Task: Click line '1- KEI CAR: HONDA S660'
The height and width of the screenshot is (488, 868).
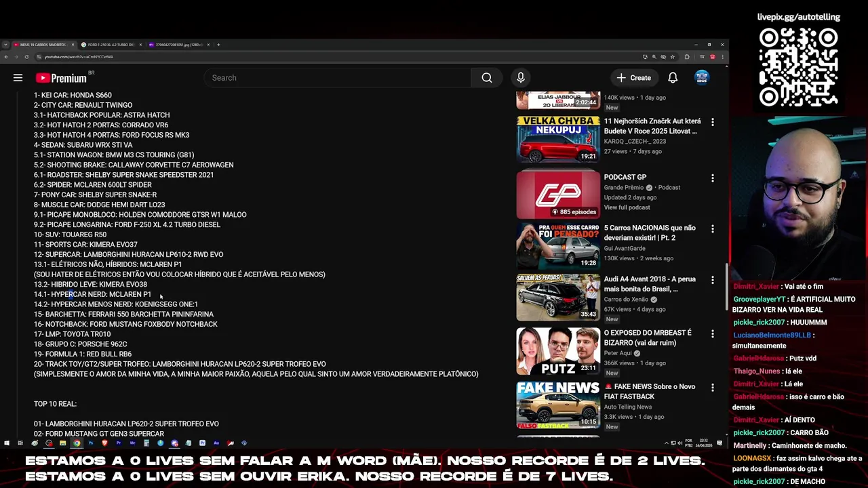Action: pyautogui.click(x=73, y=96)
